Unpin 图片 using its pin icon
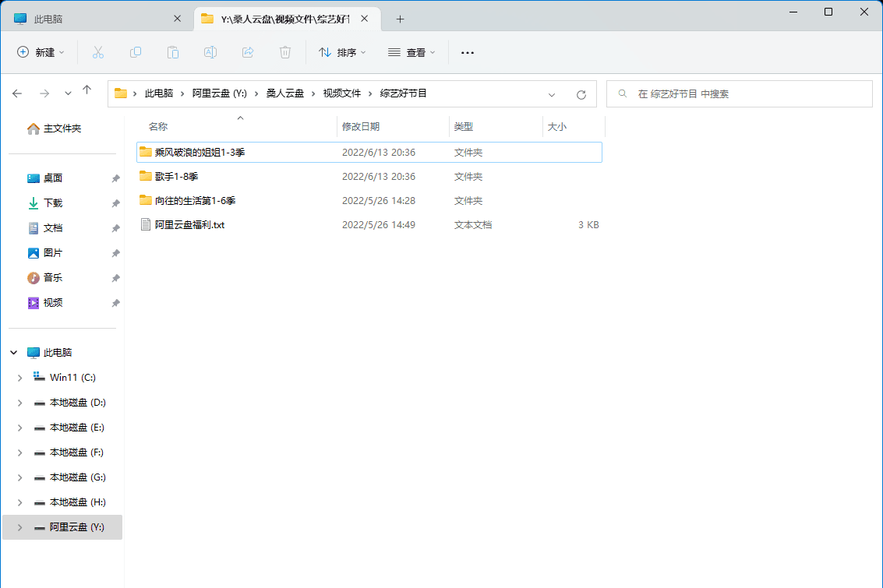 (115, 253)
